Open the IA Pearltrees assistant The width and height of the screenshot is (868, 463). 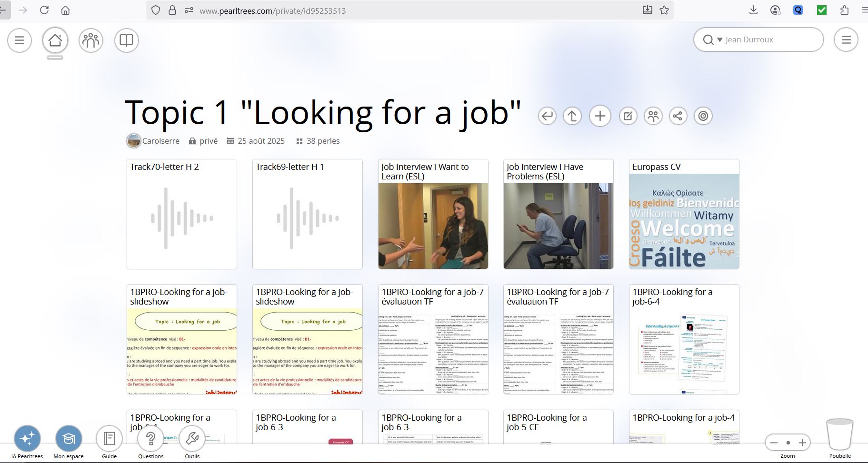(x=27, y=438)
